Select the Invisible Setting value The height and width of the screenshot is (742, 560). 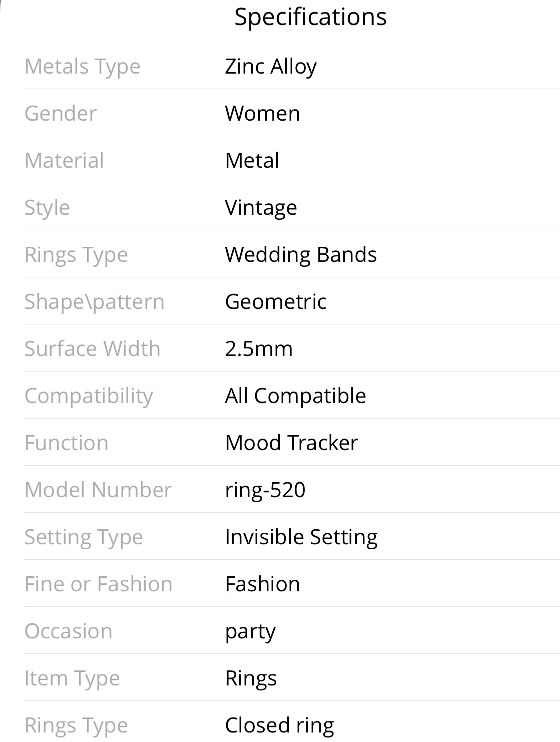coord(301,537)
